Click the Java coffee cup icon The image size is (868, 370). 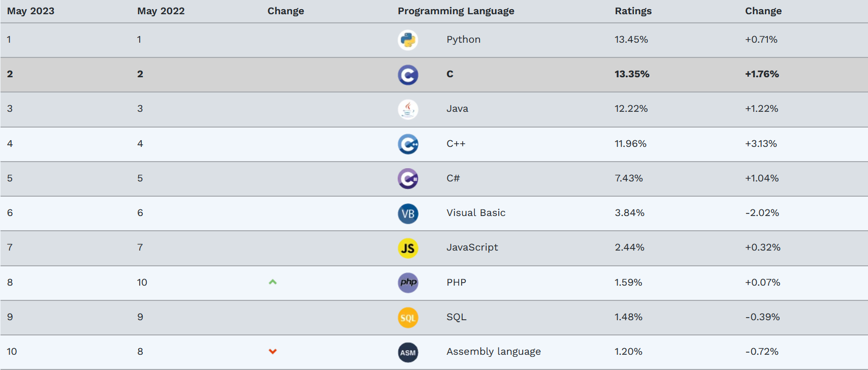click(x=408, y=109)
